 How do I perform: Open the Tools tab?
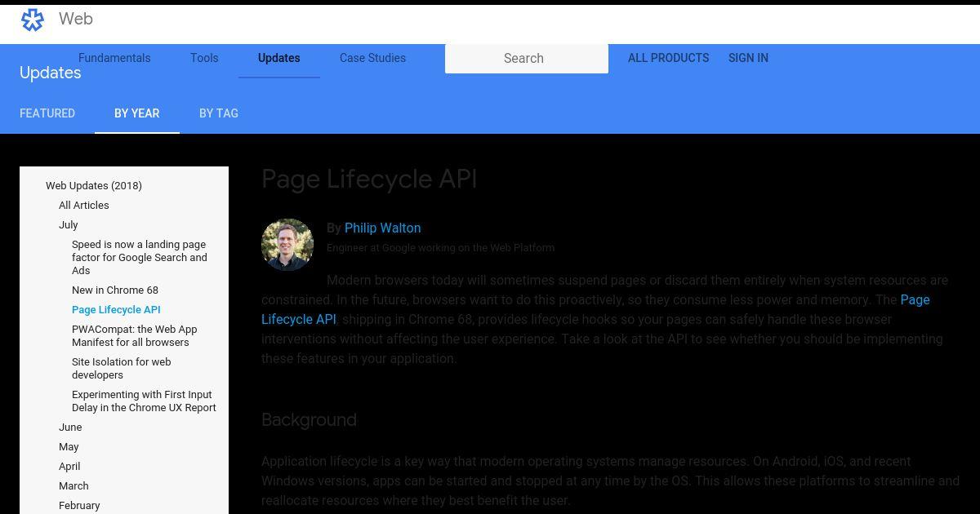tap(204, 58)
